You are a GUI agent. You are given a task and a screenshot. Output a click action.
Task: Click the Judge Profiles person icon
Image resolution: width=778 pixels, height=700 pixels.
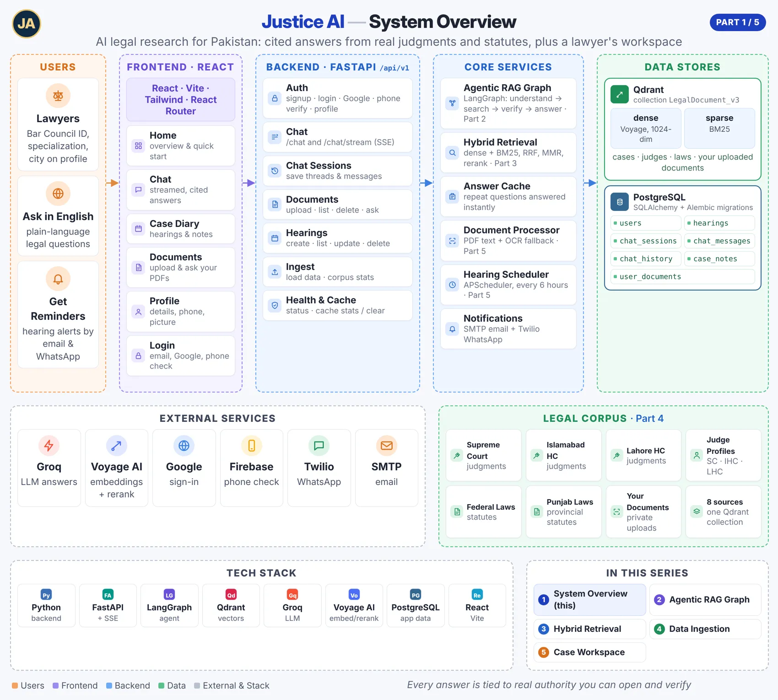[x=697, y=455]
